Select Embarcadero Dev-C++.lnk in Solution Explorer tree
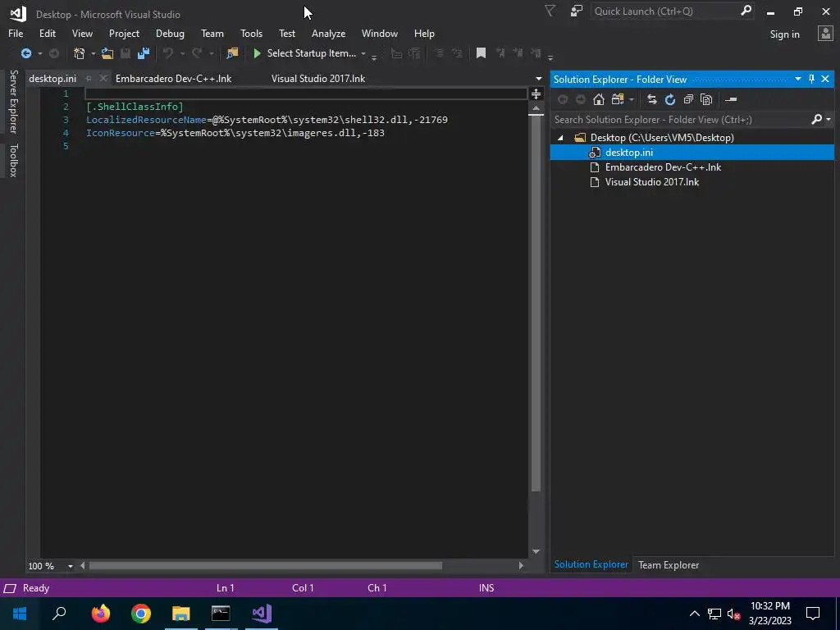This screenshot has width=840, height=630. (663, 167)
